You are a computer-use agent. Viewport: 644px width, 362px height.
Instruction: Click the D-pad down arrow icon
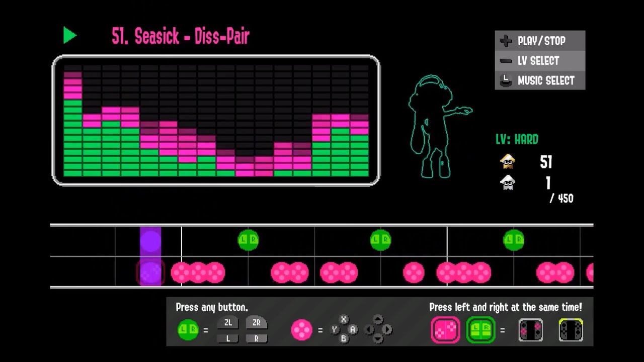[x=378, y=339]
